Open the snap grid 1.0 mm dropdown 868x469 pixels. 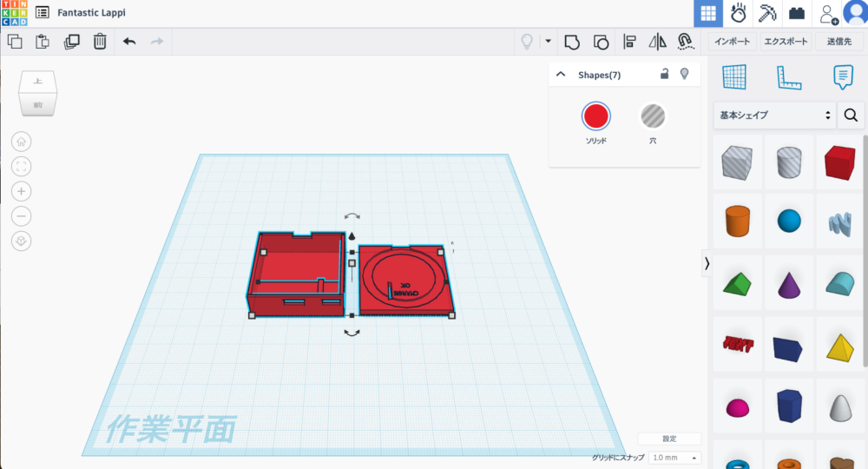[674, 458]
